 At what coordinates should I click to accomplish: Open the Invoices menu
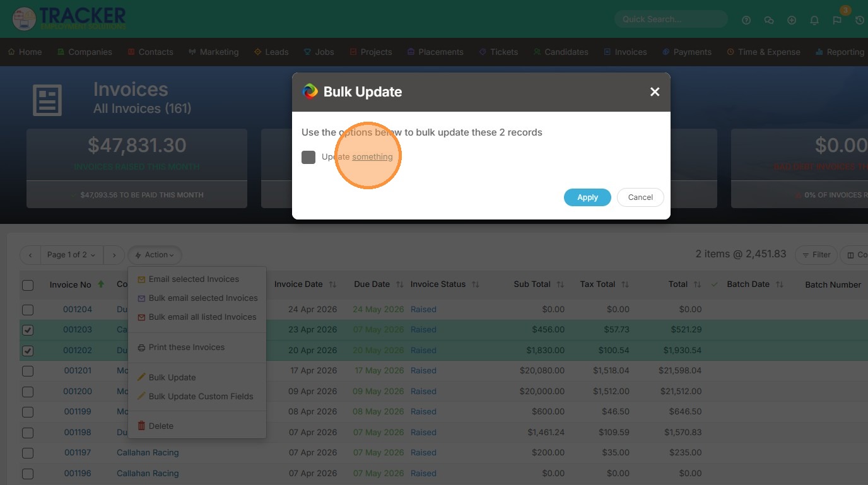pyautogui.click(x=625, y=52)
